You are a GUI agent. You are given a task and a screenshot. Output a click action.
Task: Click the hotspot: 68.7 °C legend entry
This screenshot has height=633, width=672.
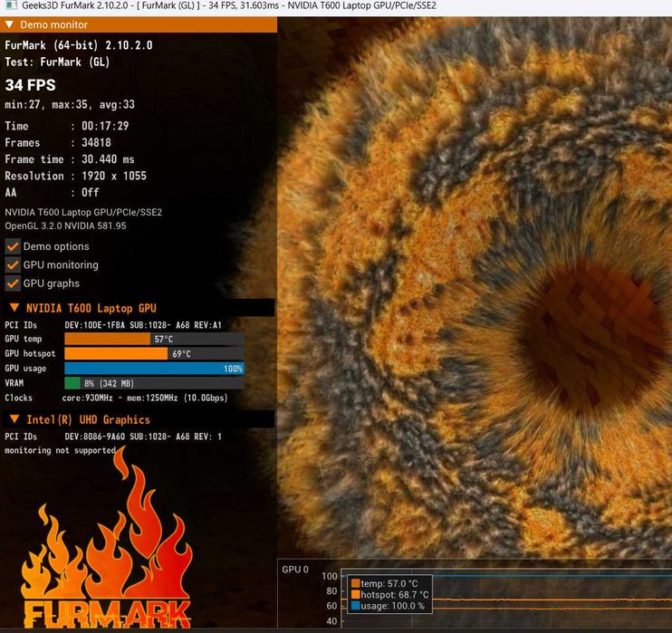390,594
